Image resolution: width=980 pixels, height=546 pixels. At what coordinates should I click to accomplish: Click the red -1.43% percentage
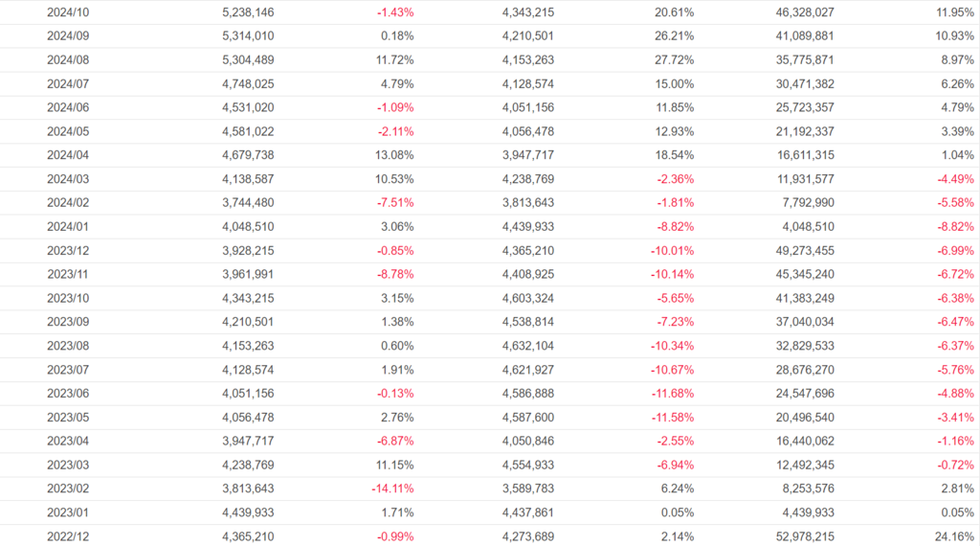[x=395, y=11]
